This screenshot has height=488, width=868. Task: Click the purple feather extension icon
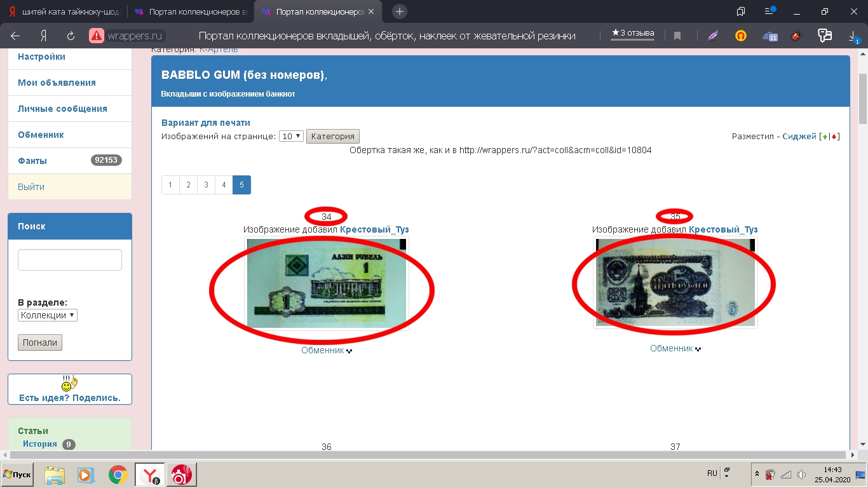click(x=714, y=36)
